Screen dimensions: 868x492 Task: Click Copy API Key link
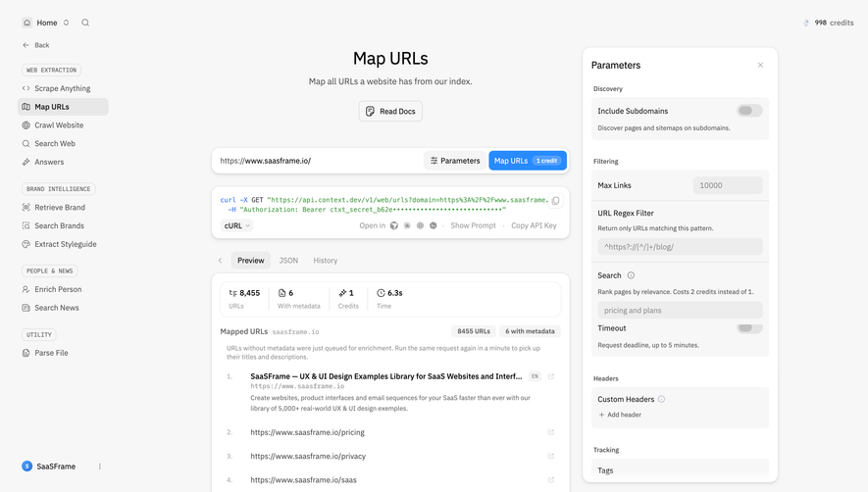coord(534,225)
